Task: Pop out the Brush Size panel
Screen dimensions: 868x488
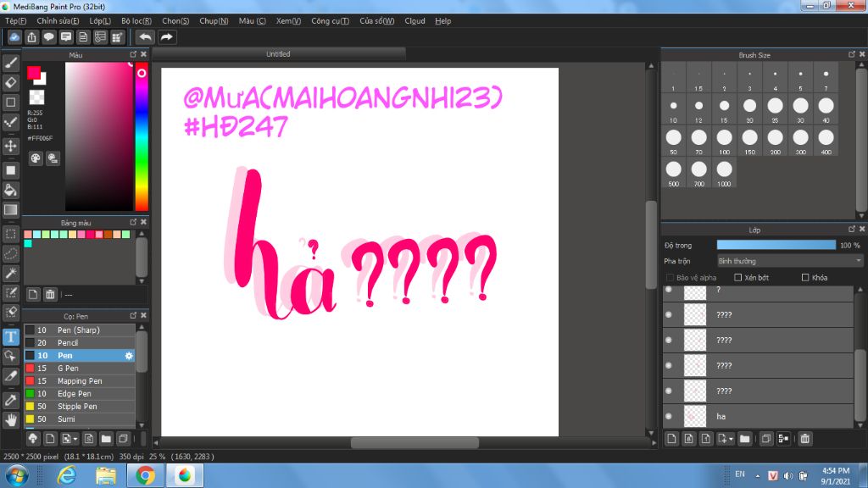Action: coord(851,54)
